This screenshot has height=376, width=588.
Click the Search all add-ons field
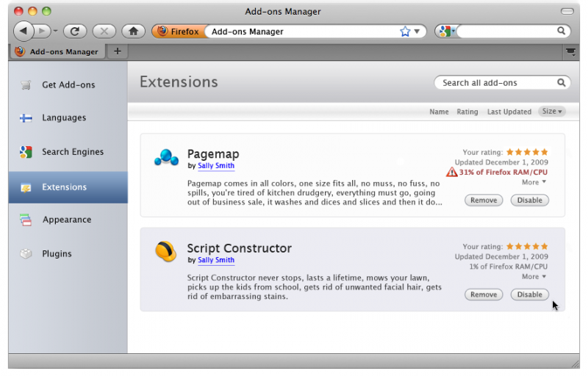point(496,83)
